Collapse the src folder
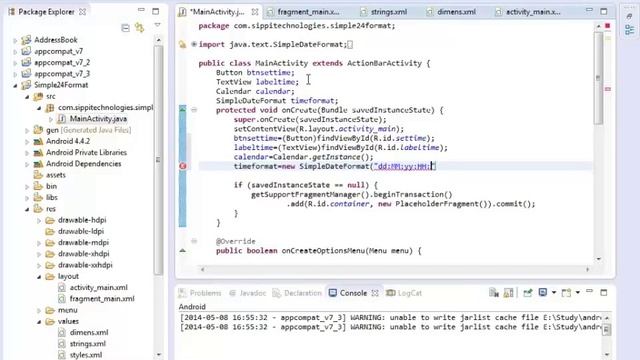Screen dimensions: 640x360 [27, 97]
